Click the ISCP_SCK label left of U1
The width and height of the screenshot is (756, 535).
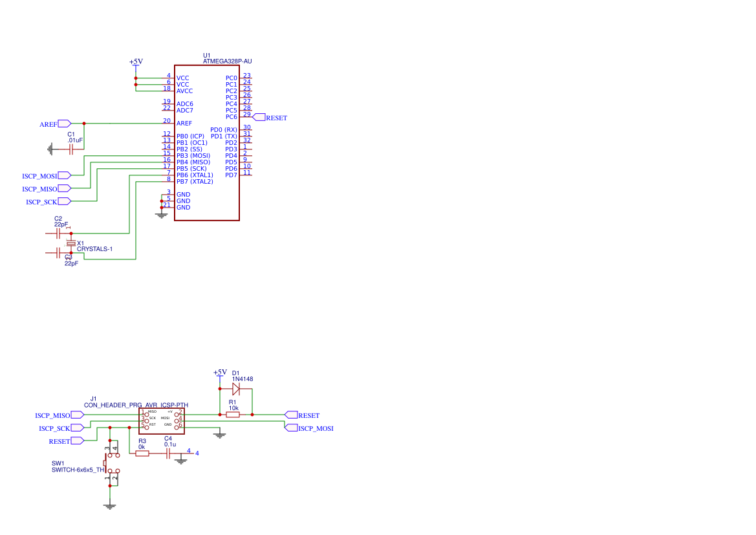63,202
